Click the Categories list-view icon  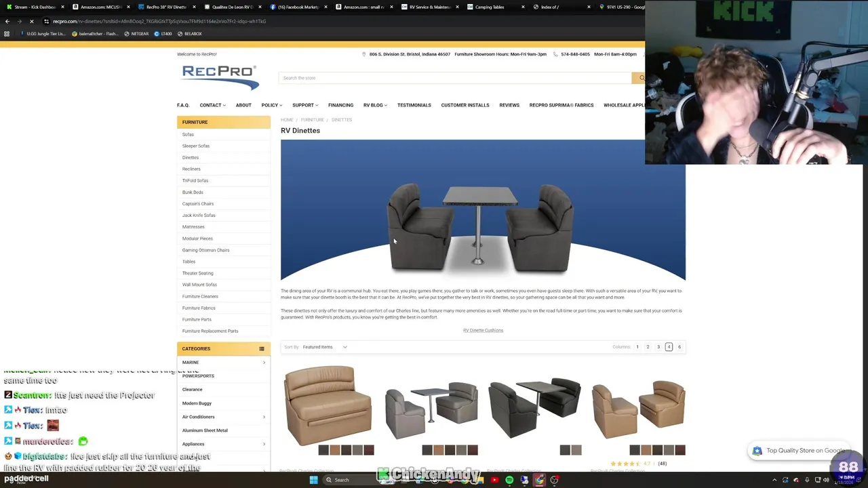click(x=262, y=348)
